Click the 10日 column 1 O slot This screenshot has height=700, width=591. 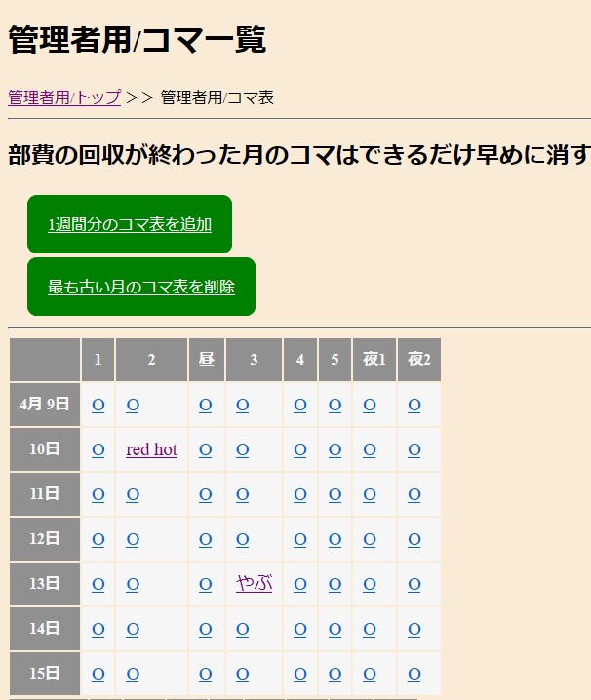click(x=98, y=449)
